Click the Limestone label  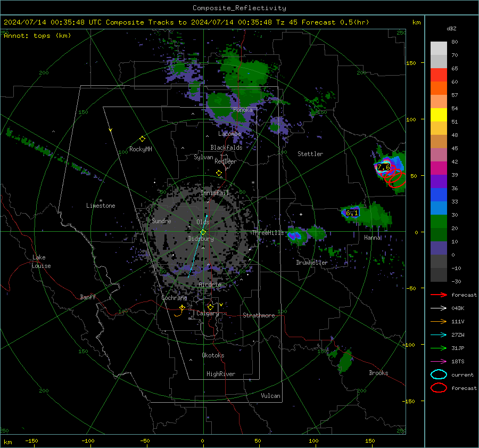click(101, 206)
